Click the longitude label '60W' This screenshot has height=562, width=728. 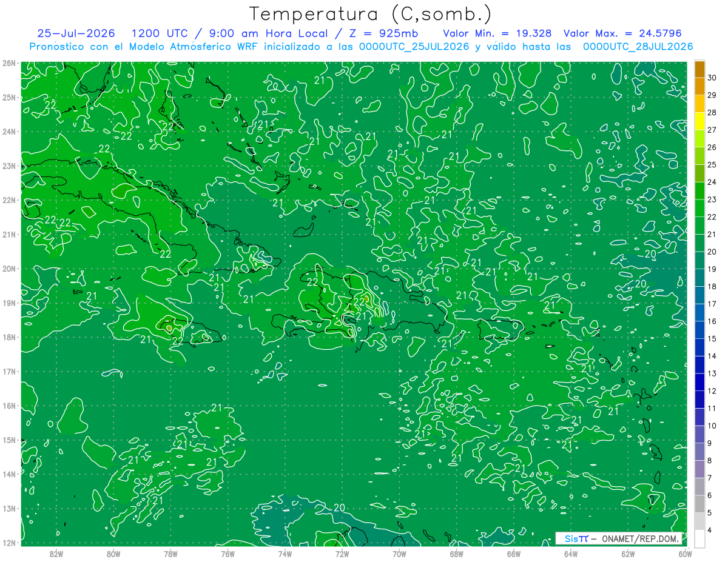(686, 553)
